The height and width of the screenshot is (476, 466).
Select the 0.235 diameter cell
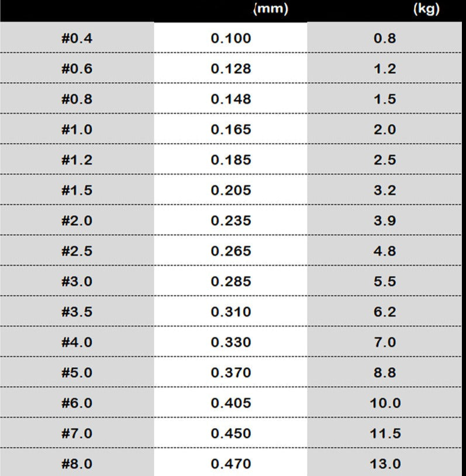click(231, 221)
